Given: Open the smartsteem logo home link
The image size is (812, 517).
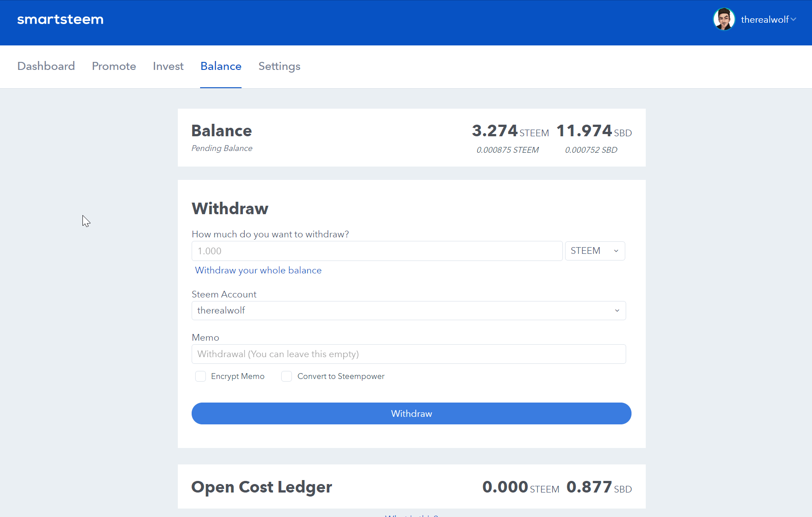Looking at the screenshot, I should [60, 20].
